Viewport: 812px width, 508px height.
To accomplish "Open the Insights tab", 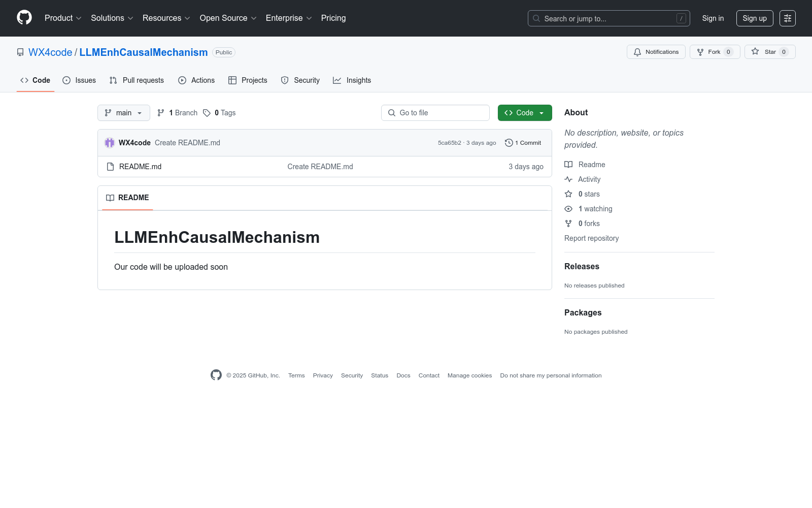I will click(352, 80).
